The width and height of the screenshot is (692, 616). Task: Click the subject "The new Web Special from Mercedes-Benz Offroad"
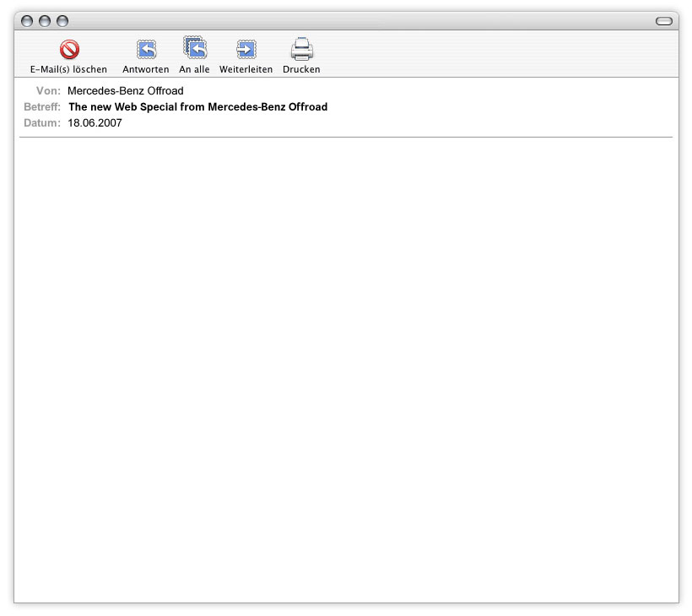(198, 107)
